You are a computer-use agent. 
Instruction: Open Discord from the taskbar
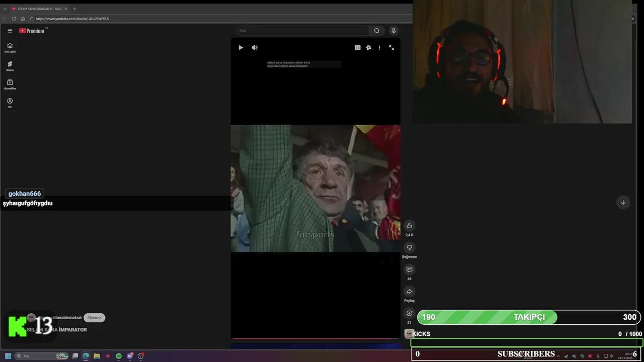click(x=130, y=356)
